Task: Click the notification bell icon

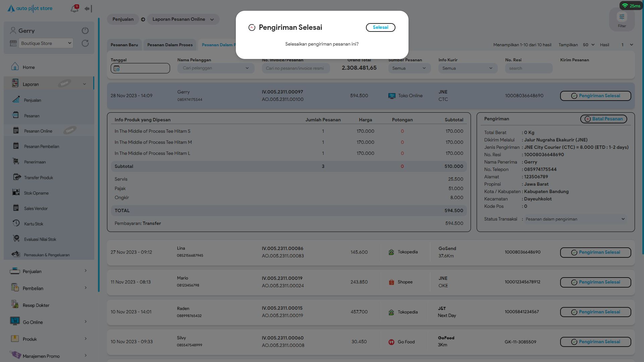Action: (x=74, y=9)
